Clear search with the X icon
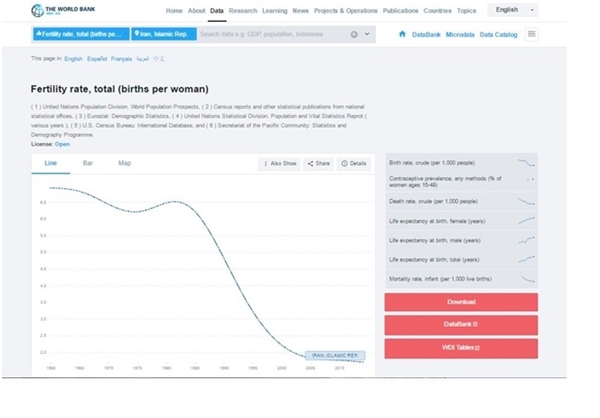 [x=354, y=34]
